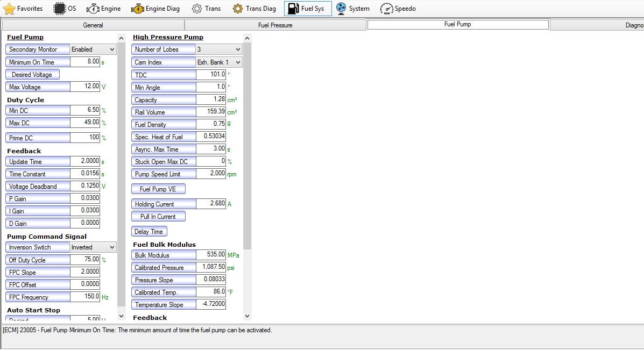Click the Prime DC value field
The width and height of the screenshot is (644, 350).
coord(85,138)
